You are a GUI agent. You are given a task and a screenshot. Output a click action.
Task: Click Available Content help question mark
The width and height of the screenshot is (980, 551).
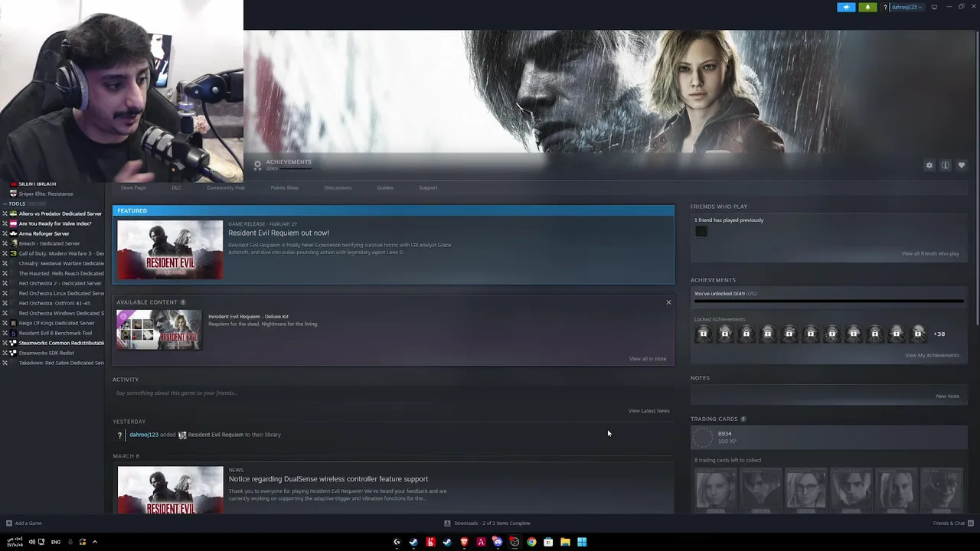pyautogui.click(x=182, y=302)
